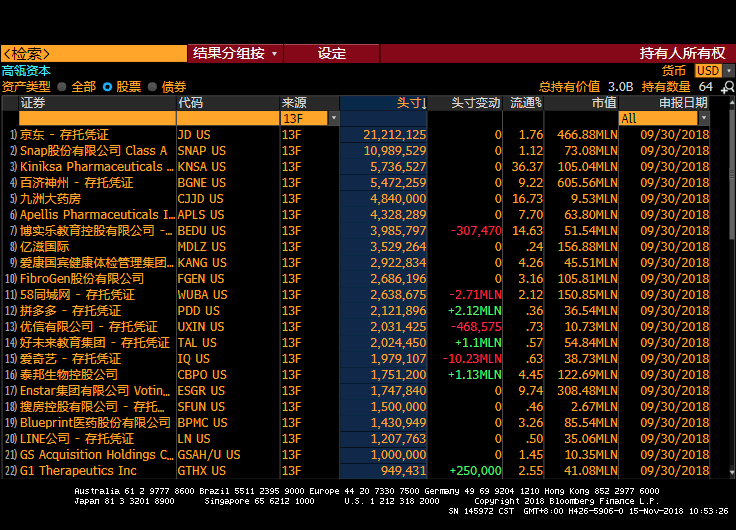Viewport: 736px width, 530px height.
Task: Click position change +250,000
Action: (475, 470)
